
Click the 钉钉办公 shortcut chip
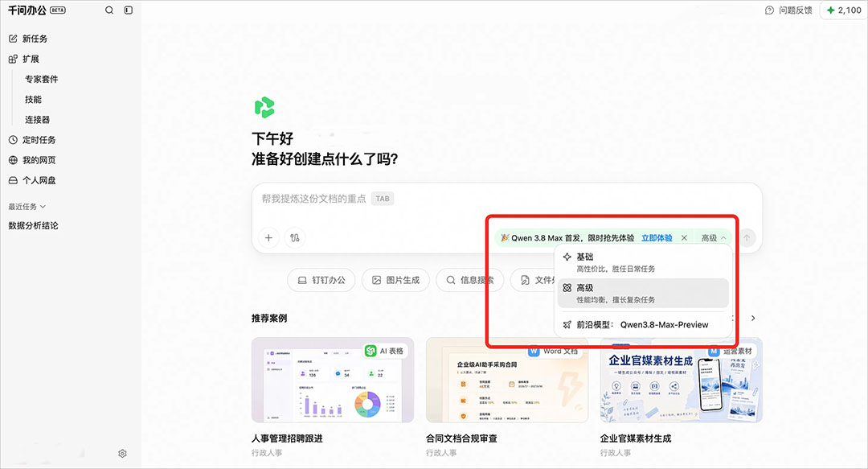(x=321, y=280)
